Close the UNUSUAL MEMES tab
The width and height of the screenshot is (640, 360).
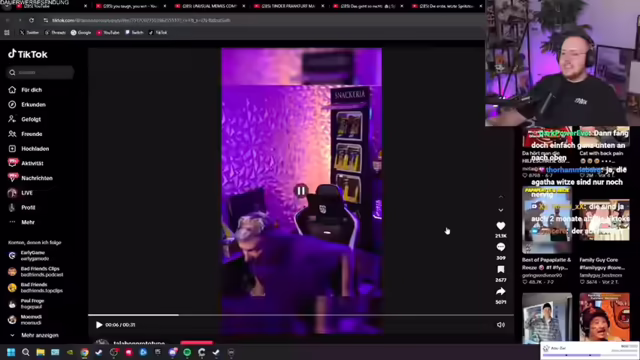coord(244,6)
